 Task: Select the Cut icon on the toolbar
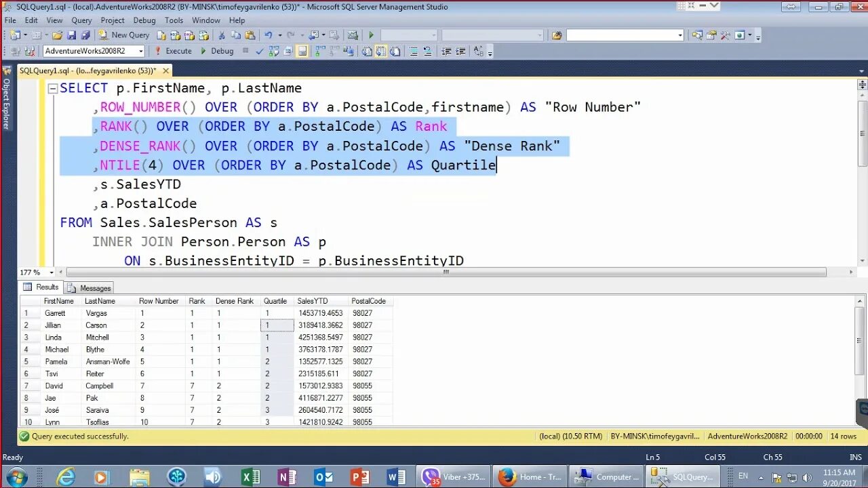tap(222, 35)
